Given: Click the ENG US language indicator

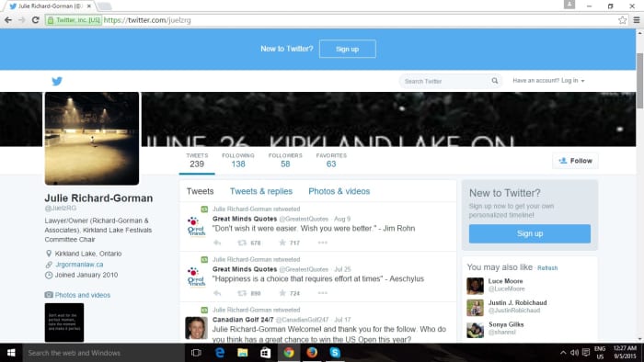Looking at the screenshot, I should pyautogui.click(x=600, y=353).
